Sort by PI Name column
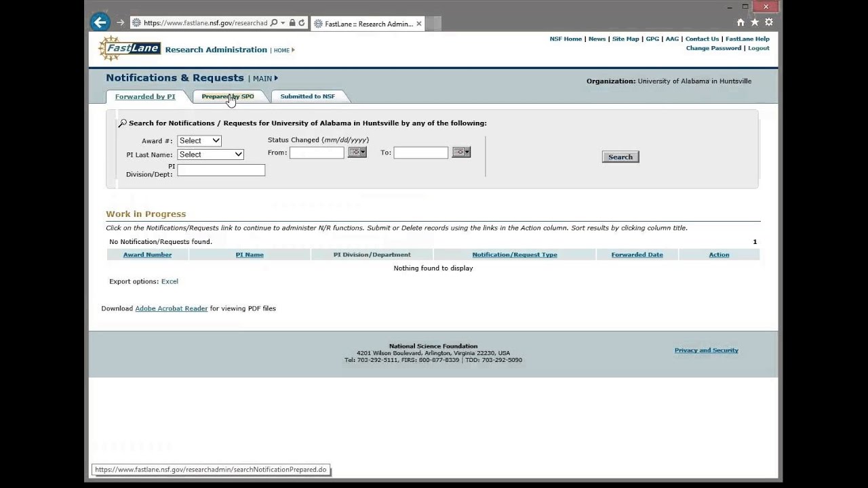Screen dimensions: 868x488 250,255
